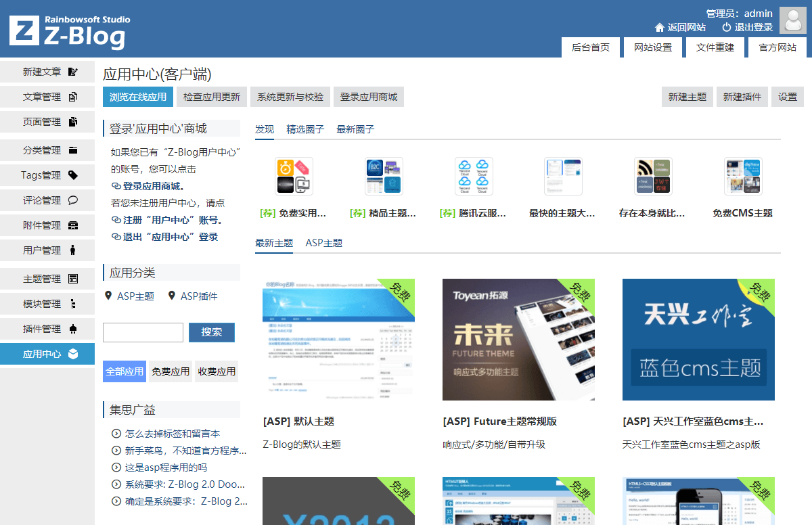
Task: Click the 退出"应用中心"登录 link
Action: (171, 237)
